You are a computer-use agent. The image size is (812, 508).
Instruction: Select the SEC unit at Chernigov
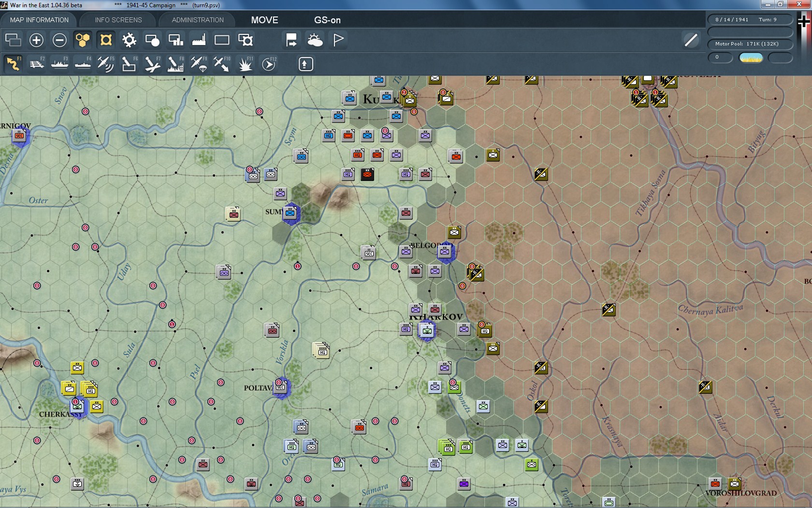(19, 136)
